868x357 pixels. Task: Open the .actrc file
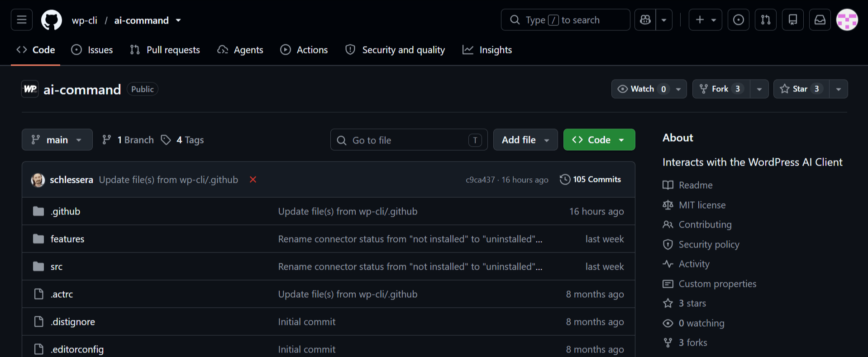[x=62, y=294]
